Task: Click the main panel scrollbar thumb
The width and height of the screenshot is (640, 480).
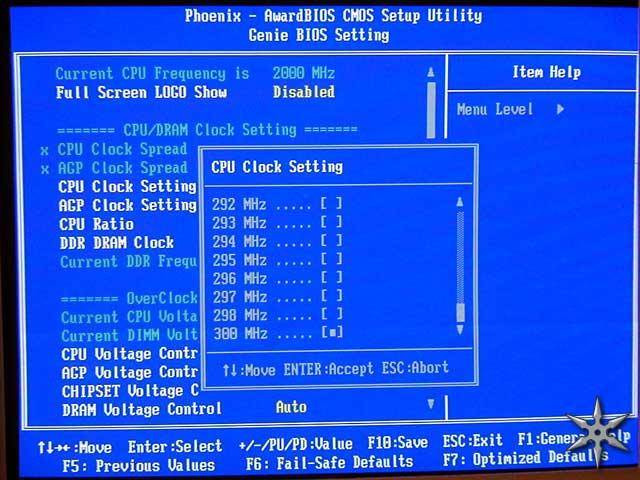Action: tap(431, 110)
